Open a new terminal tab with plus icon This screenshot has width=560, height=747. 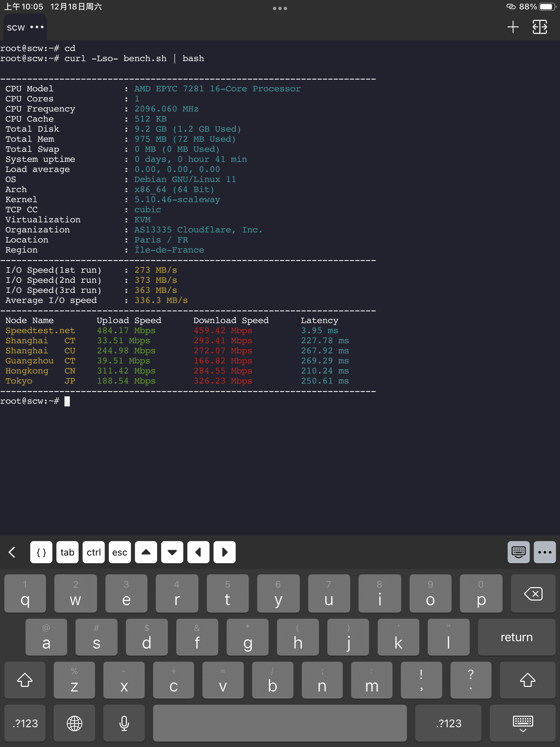point(513,27)
